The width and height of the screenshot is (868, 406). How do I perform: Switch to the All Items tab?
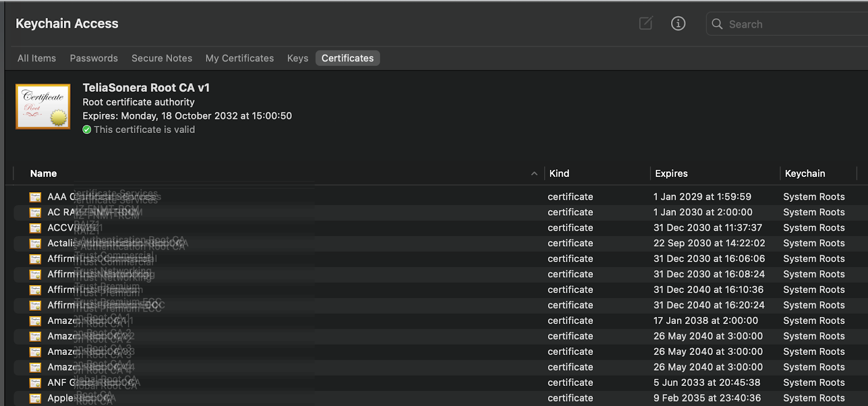37,58
